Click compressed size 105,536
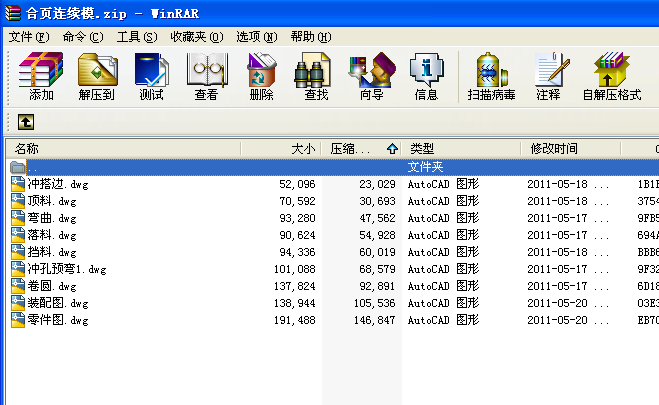The height and width of the screenshot is (405, 659). [374, 303]
